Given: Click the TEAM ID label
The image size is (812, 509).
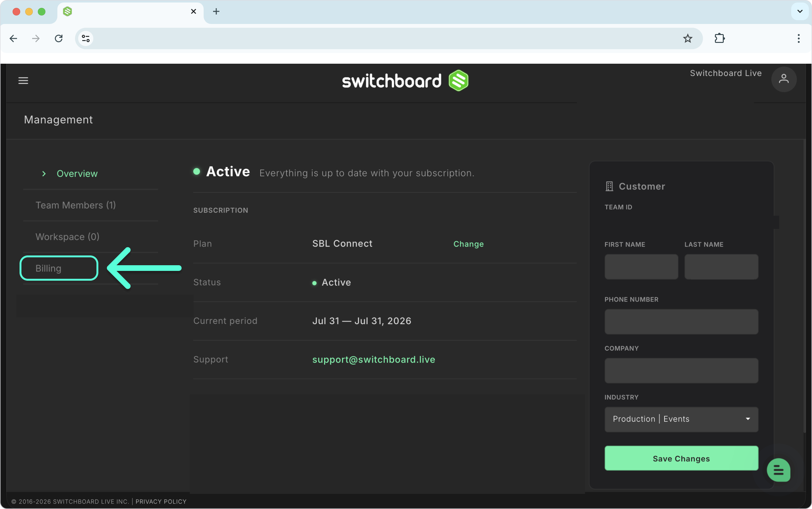Looking at the screenshot, I should pyautogui.click(x=618, y=208).
